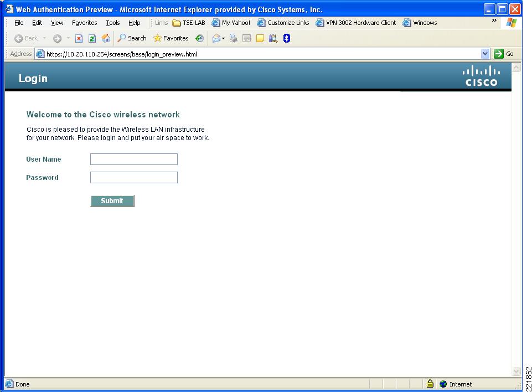Screen dimensions: 532x392
Task: Stop page loading with the Stop icon
Action: coord(79,38)
